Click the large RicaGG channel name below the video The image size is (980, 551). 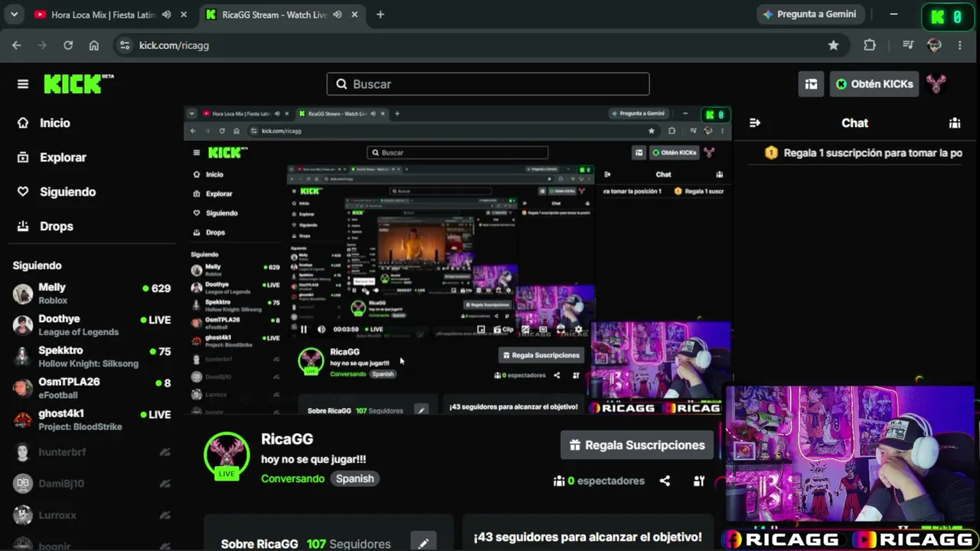[287, 439]
